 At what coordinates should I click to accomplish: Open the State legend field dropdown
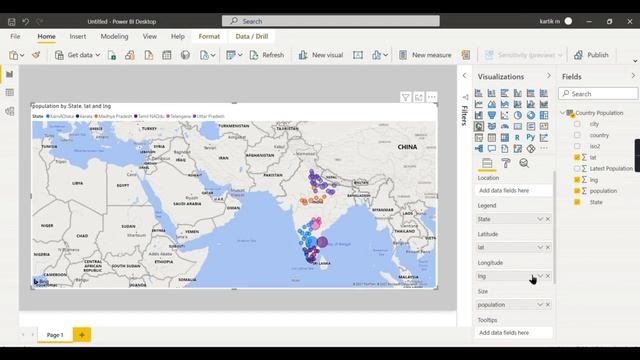tap(540, 219)
